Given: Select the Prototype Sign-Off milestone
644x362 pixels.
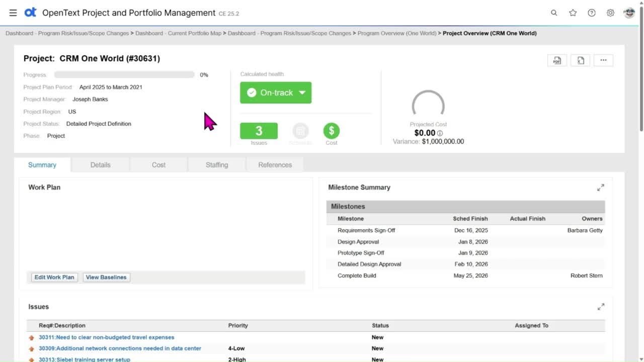Looking at the screenshot, I should coord(361,253).
